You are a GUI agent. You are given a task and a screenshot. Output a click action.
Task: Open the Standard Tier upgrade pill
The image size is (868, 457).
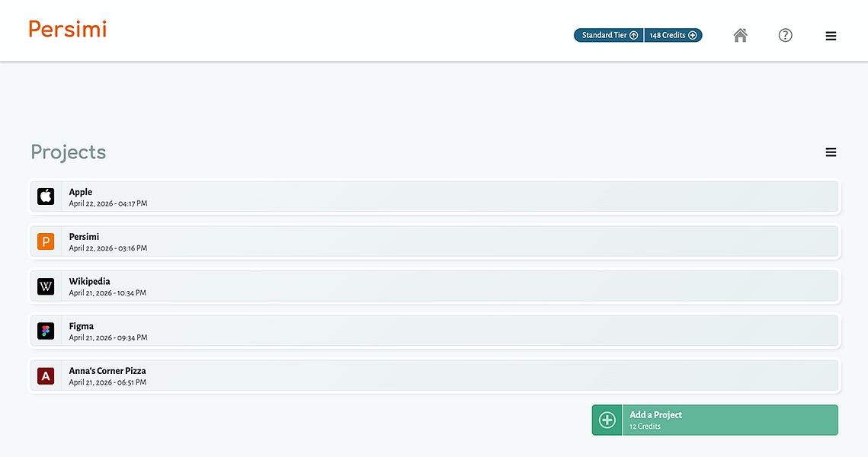pos(608,35)
